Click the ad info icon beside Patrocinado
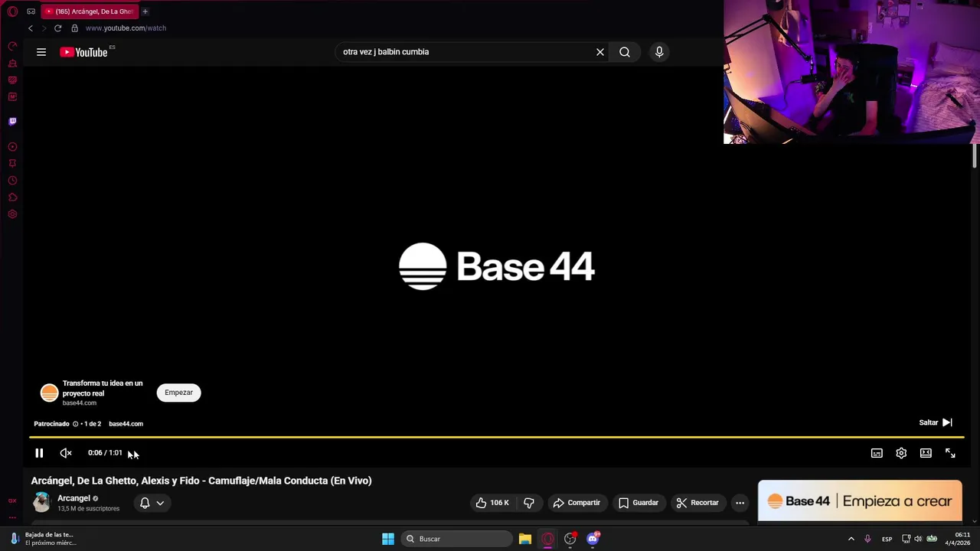This screenshot has width=980, height=551. coord(75,424)
